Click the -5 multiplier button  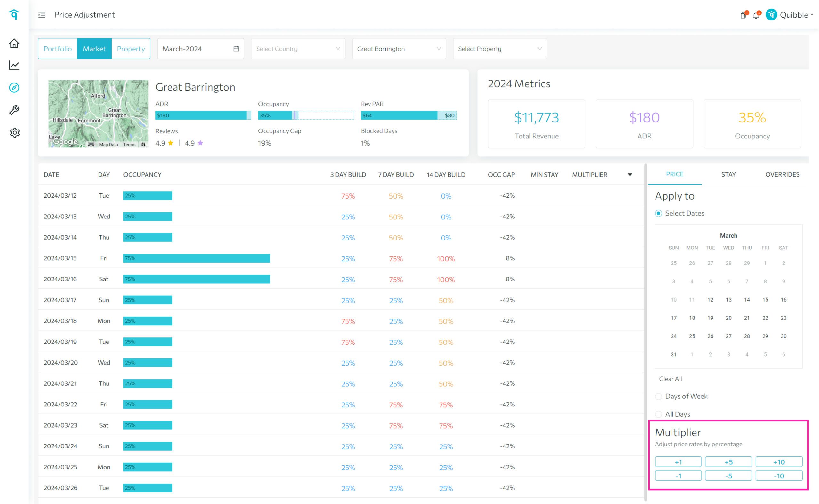click(x=728, y=476)
